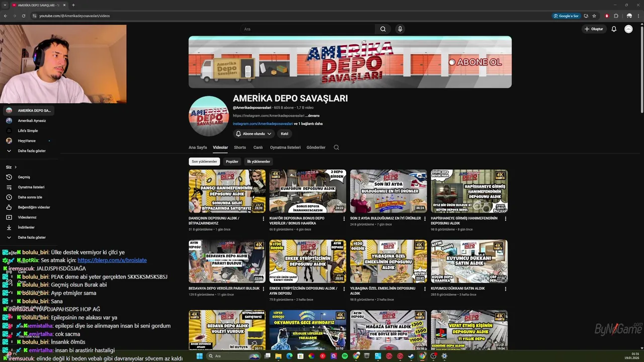Open options menu for BEDAVAYA DEPO VERDİLER video
Image resolution: width=644 pixels, height=362 pixels.
[x=263, y=289]
